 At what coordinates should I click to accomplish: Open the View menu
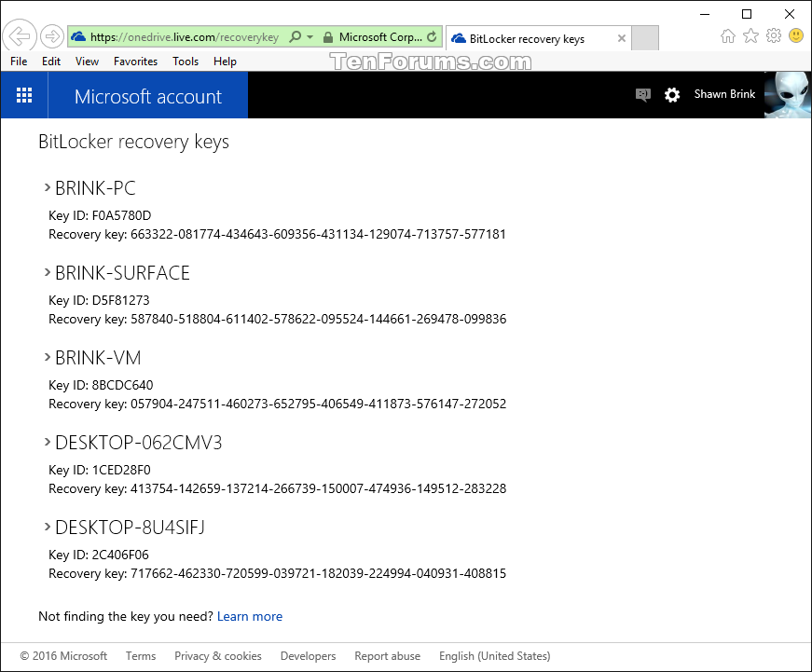[x=87, y=62]
